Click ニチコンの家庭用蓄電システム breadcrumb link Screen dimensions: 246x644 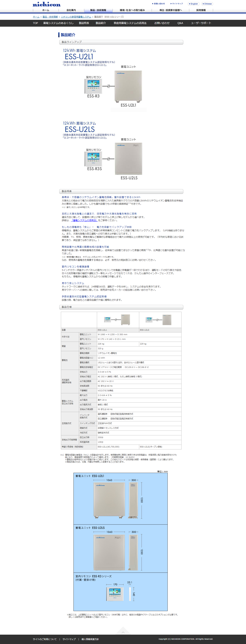76,17
